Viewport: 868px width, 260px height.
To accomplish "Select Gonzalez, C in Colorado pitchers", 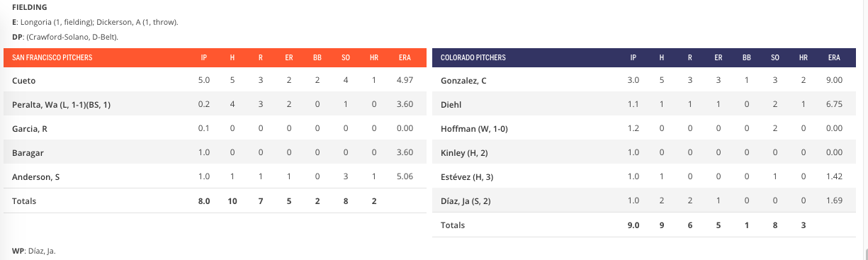I will click(x=463, y=81).
